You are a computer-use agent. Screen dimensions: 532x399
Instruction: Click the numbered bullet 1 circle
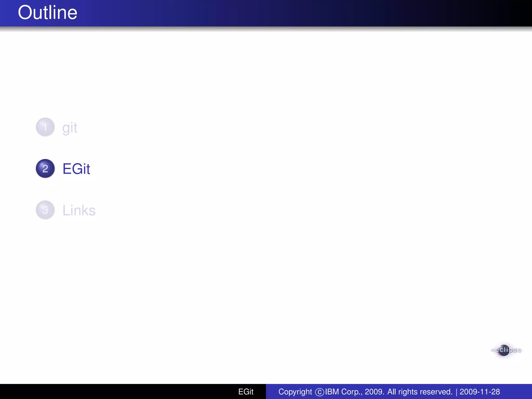(45, 127)
